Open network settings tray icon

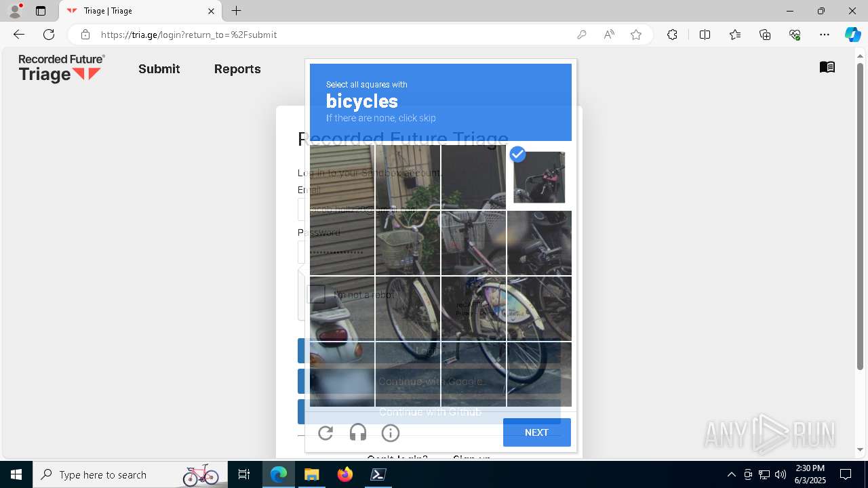pos(764,474)
